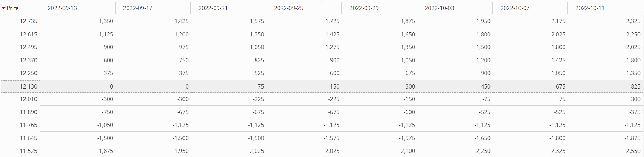Click the 11.525 price row label

[x=28, y=151]
